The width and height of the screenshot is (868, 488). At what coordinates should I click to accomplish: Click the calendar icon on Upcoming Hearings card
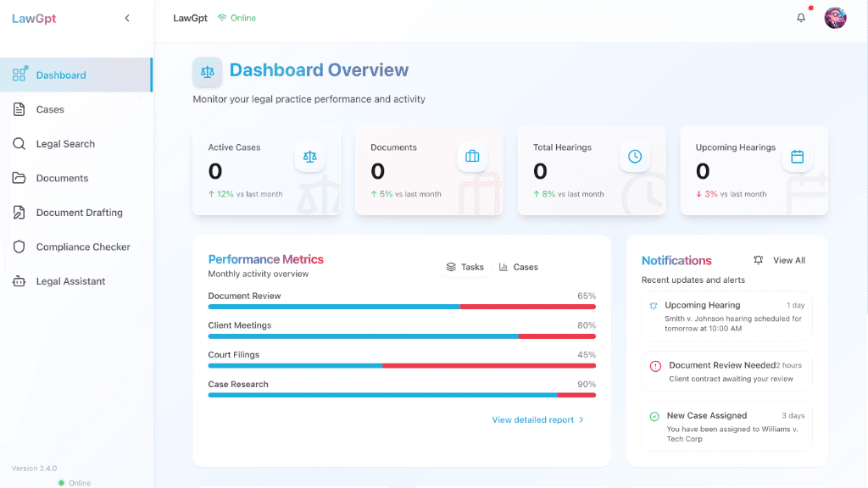(x=797, y=157)
